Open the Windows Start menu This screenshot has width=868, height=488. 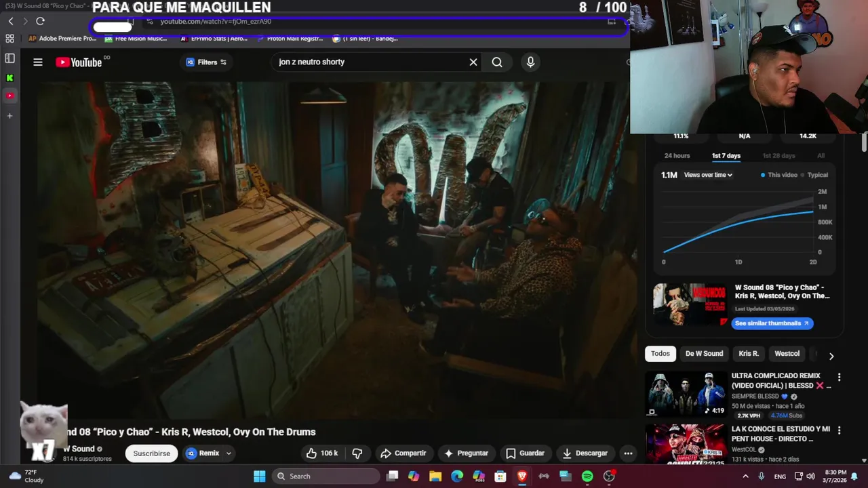pyautogui.click(x=260, y=476)
